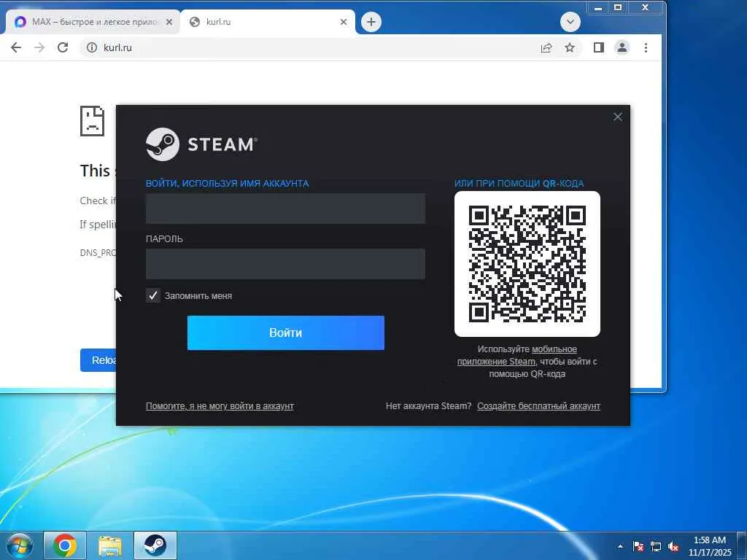Bookmark this page with star icon

pyautogui.click(x=570, y=47)
